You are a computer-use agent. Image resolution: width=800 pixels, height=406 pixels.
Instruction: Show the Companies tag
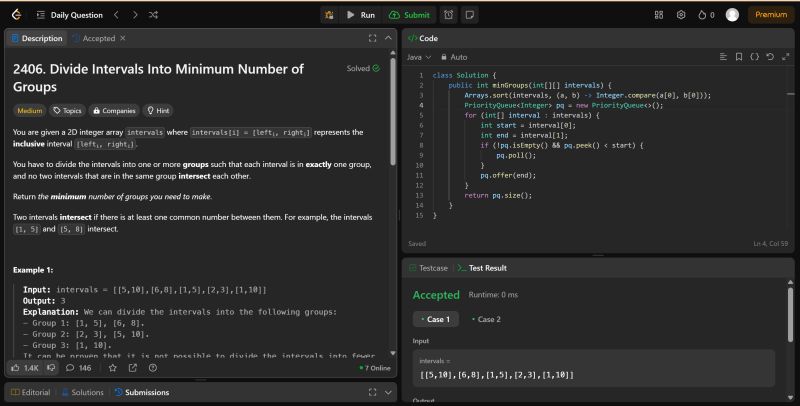114,111
